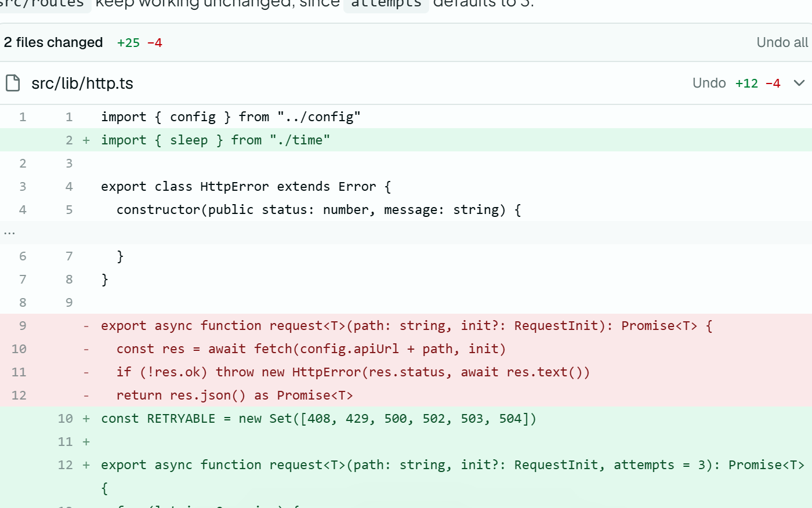Click the removed "const res = await fetch" line
Image resolution: width=812 pixels, height=508 pixels.
click(406, 349)
